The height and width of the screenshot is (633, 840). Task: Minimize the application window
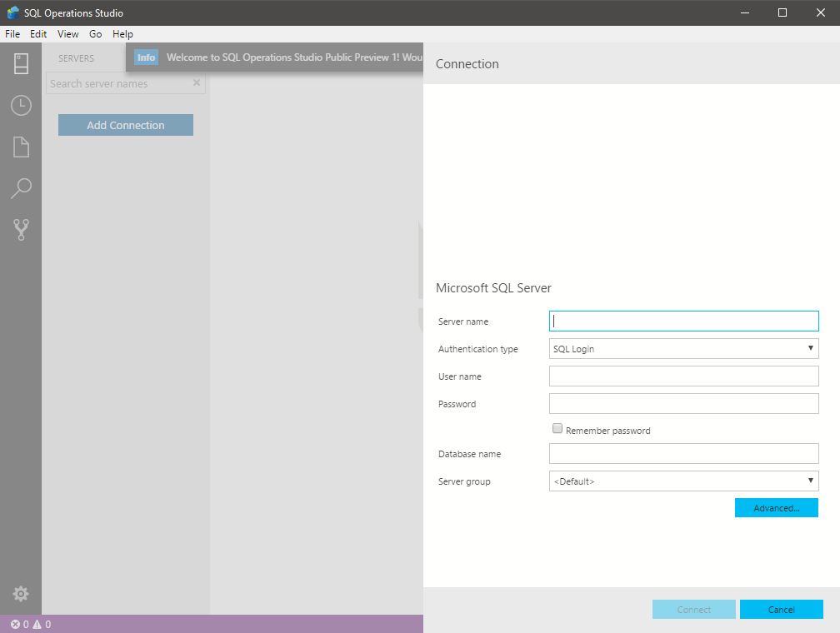pos(745,12)
